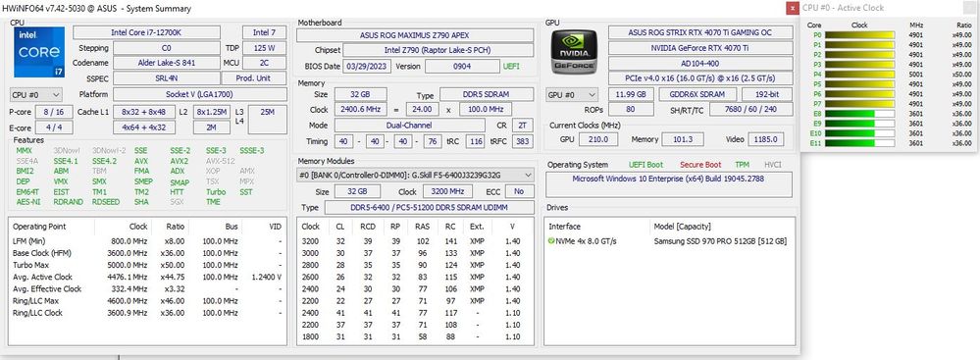This screenshot has height=360, width=980.
Task: Click the Base Clock (HFM) row
Action: (x=147, y=253)
